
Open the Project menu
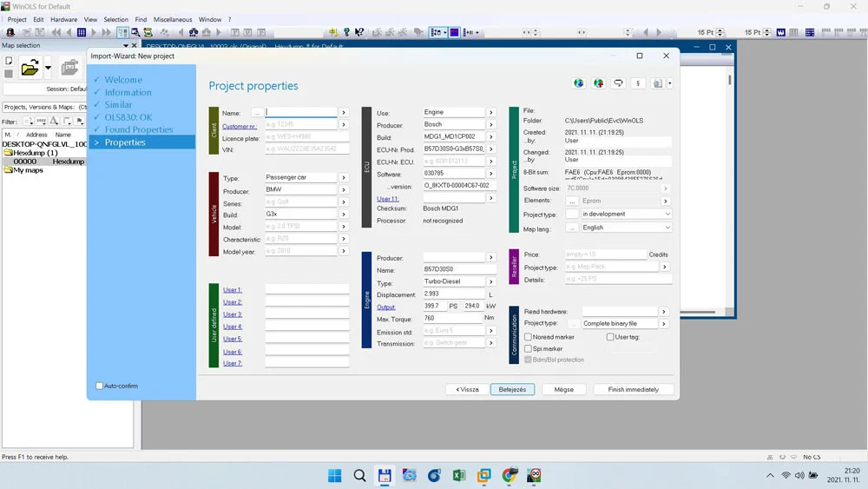point(16,19)
